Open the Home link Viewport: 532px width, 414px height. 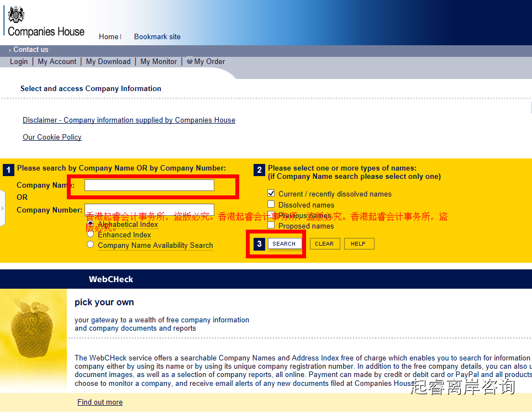[x=109, y=36]
